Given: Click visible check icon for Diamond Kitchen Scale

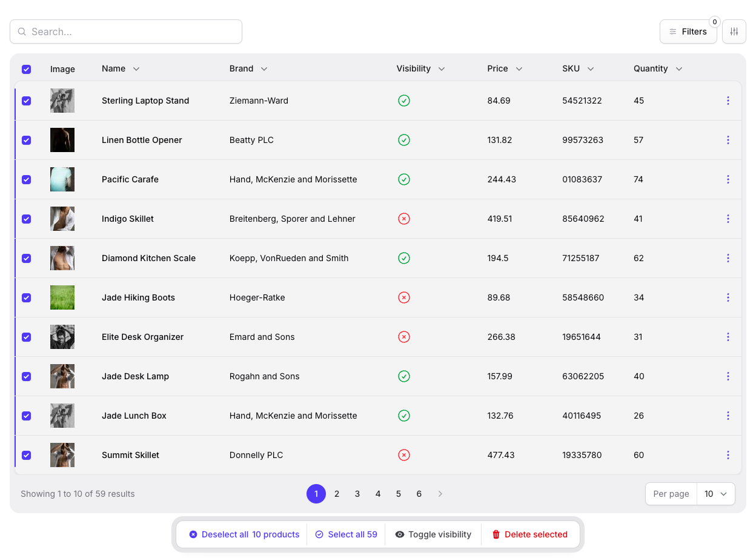Looking at the screenshot, I should point(404,258).
